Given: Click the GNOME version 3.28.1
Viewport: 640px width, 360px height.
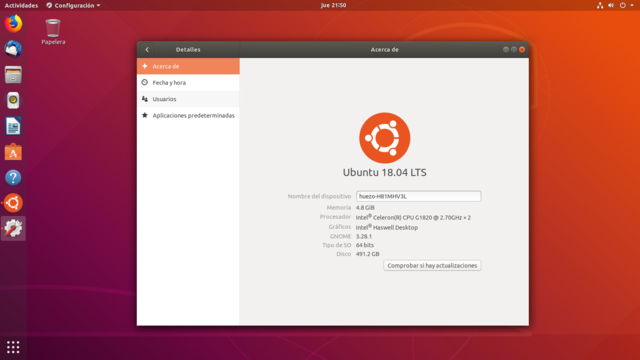Looking at the screenshot, I should pos(364,236).
